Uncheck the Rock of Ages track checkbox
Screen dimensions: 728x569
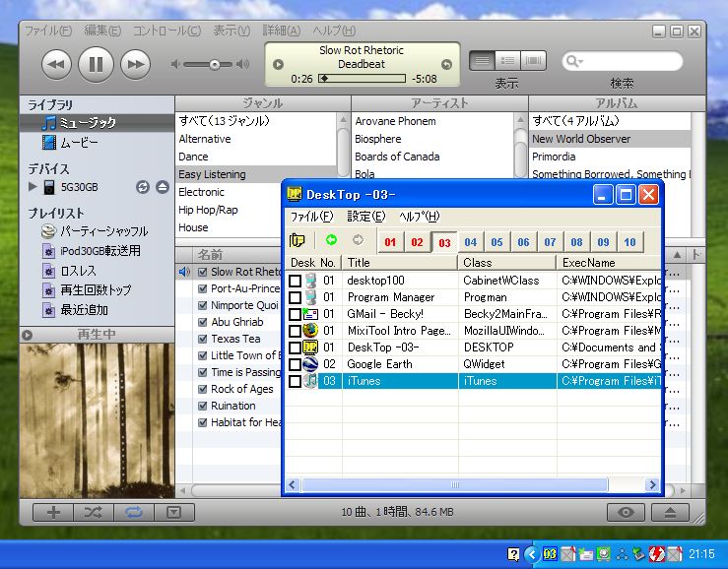pyautogui.click(x=202, y=389)
